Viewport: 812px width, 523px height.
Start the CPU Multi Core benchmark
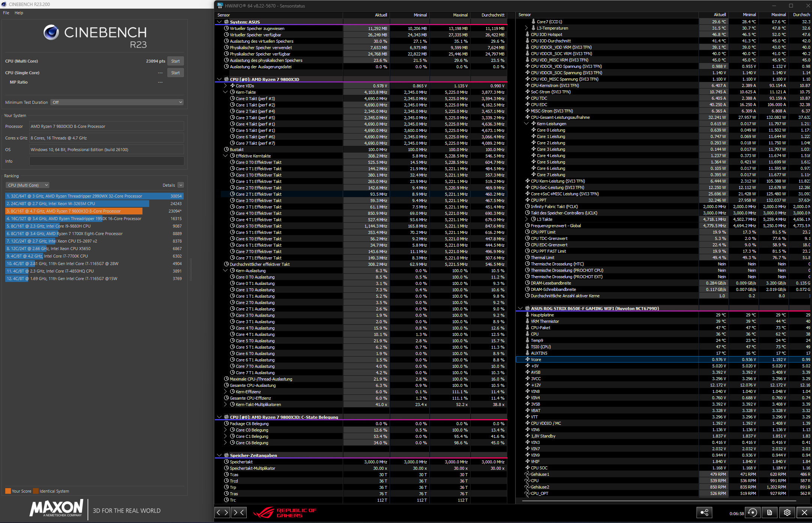(175, 61)
